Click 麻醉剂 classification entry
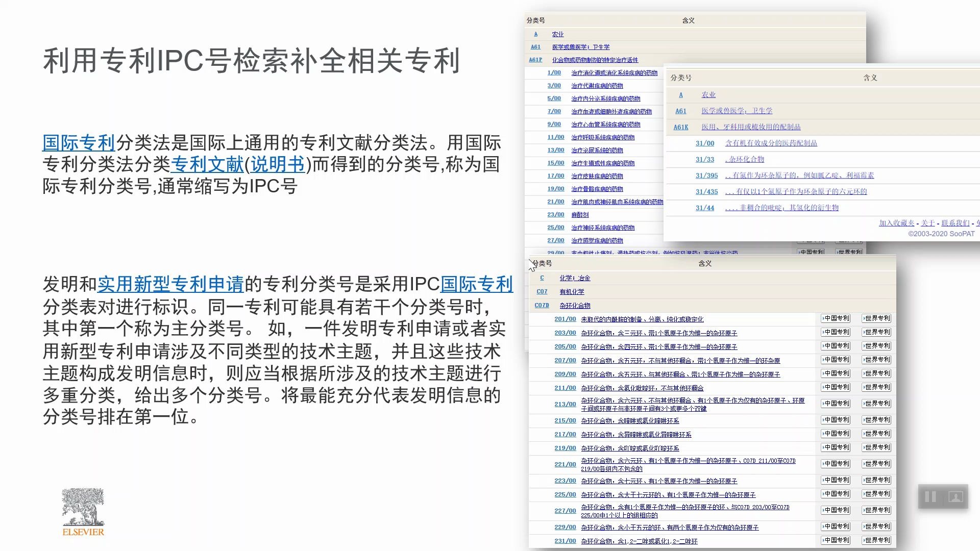This screenshot has height=551, width=980. (x=579, y=215)
